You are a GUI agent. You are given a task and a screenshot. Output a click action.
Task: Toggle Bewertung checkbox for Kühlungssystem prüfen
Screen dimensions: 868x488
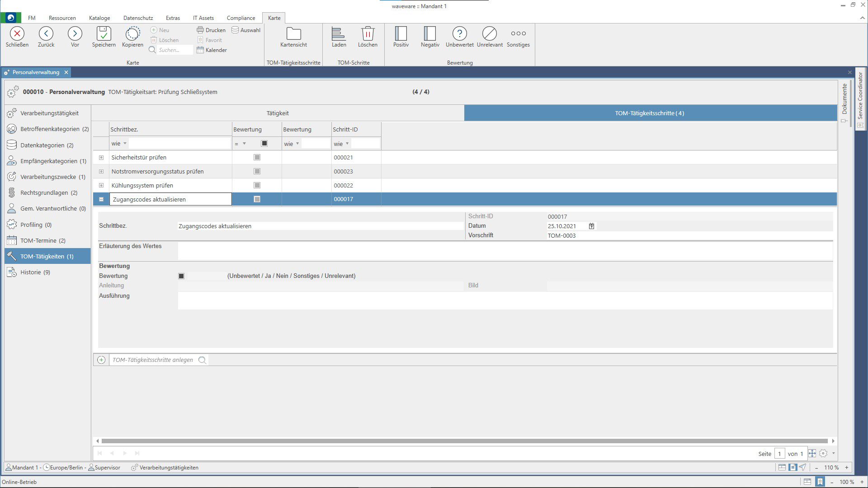pyautogui.click(x=257, y=185)
